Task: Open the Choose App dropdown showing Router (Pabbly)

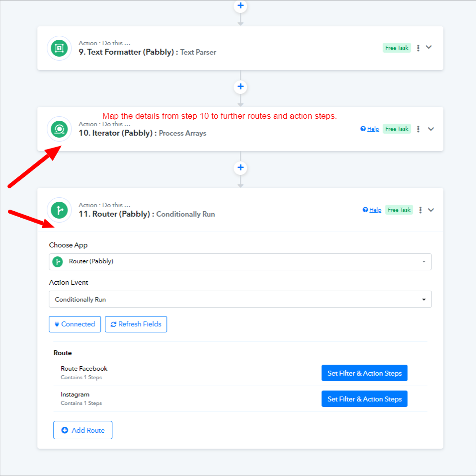Action: pos(240,262)
